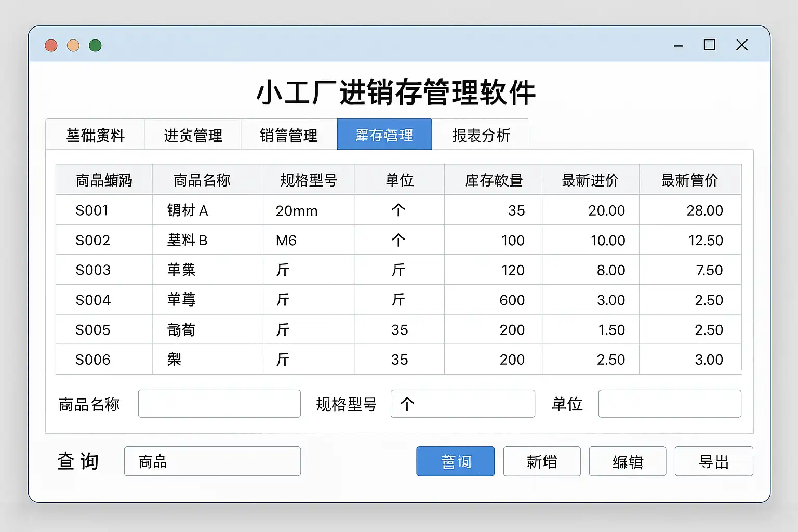Focus the 商品名称 input field below the table

219,404
